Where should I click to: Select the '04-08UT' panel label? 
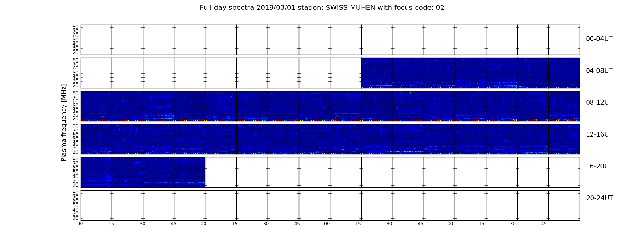click(x=599, y=71)
